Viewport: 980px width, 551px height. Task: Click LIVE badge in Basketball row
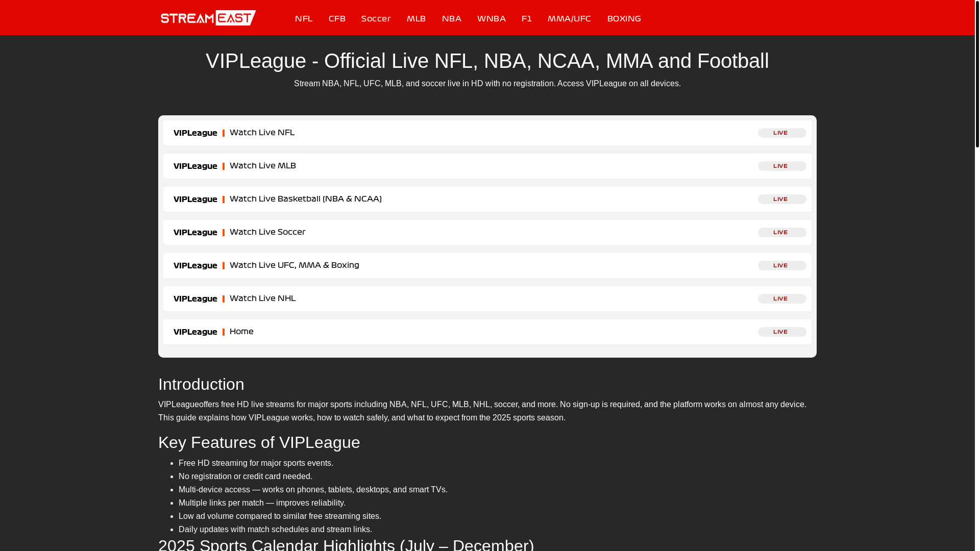pyautogui.click(x=782, y=199)
